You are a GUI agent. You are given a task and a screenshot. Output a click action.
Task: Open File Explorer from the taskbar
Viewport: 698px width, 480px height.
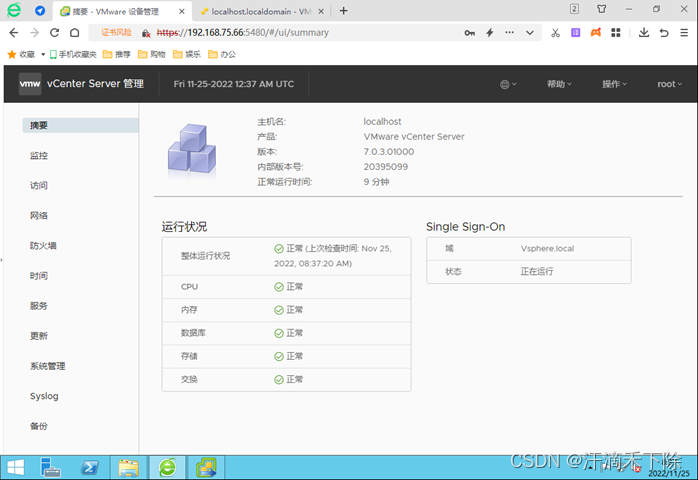point(129,468)
